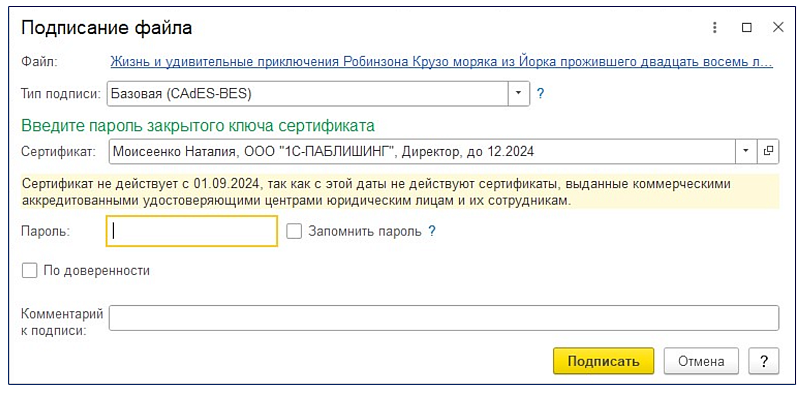Screen dimensions: 800x393
Task: Open the three-dot more options menu
Action: coord(715,28)
